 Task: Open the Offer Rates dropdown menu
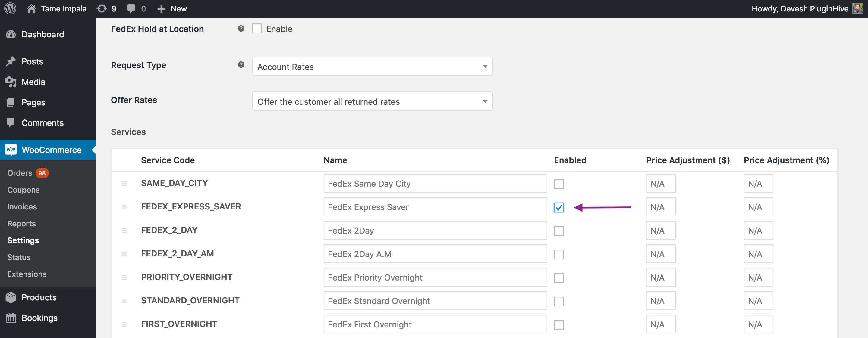[371, 101]
